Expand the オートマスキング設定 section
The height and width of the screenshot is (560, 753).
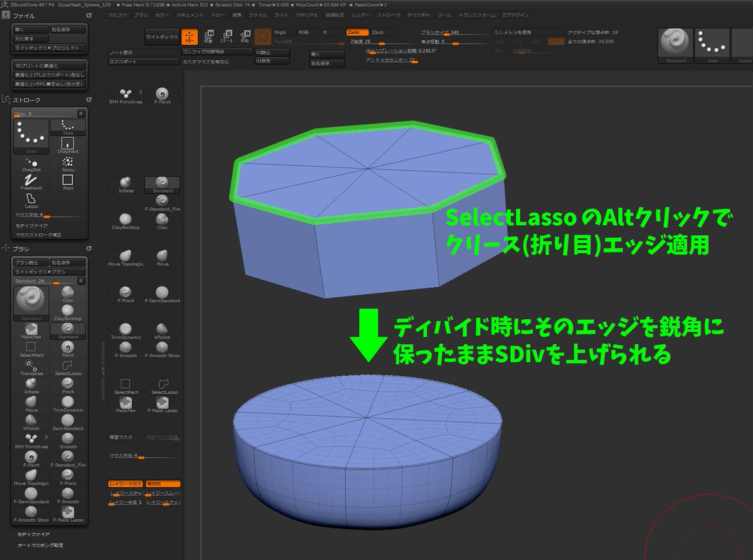coord(40,545)
